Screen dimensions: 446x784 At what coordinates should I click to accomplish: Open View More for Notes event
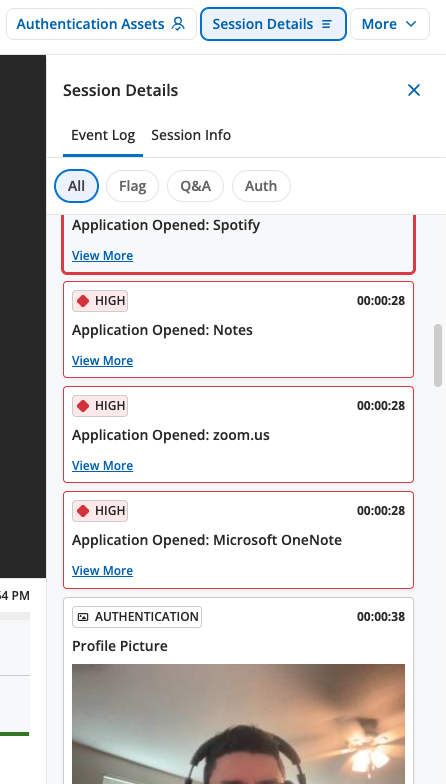[102, 360]
